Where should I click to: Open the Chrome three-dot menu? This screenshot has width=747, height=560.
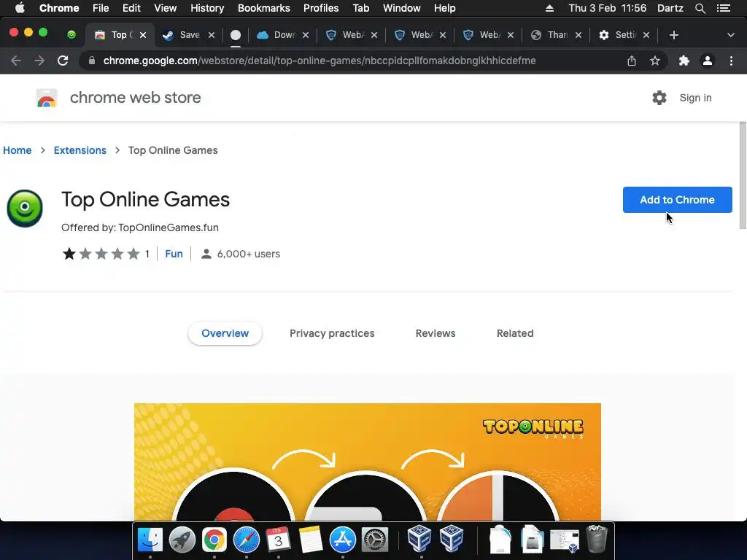[731, 61]
